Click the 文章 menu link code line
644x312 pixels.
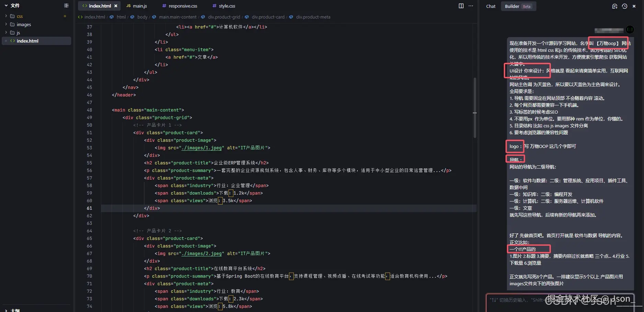[191, 57]
